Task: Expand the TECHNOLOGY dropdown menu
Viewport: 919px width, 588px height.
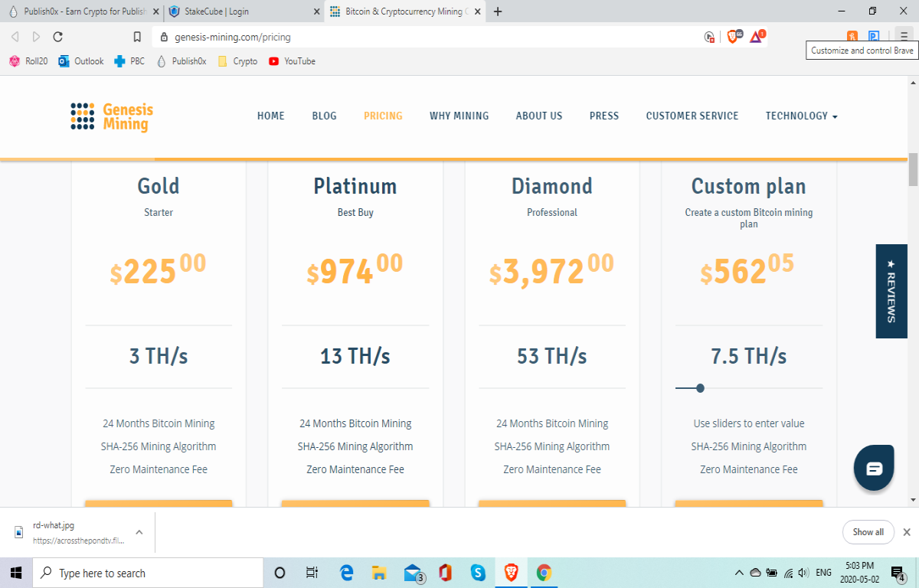Action: [801, 116]
